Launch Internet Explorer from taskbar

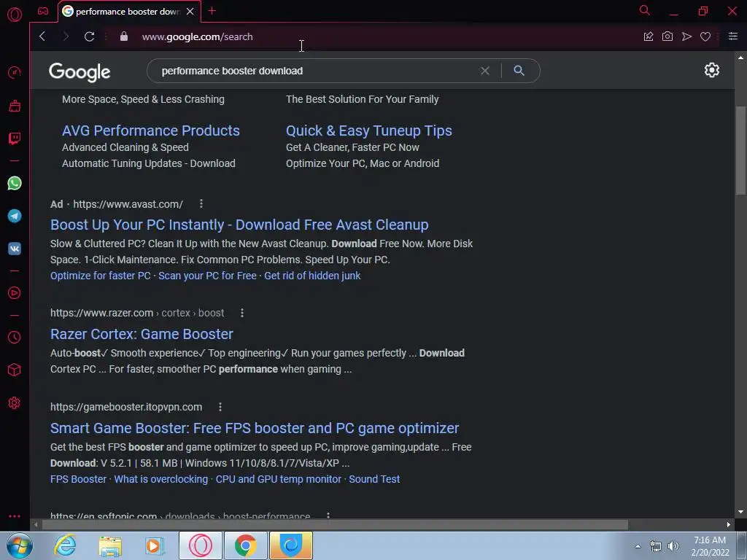[65, 545]
